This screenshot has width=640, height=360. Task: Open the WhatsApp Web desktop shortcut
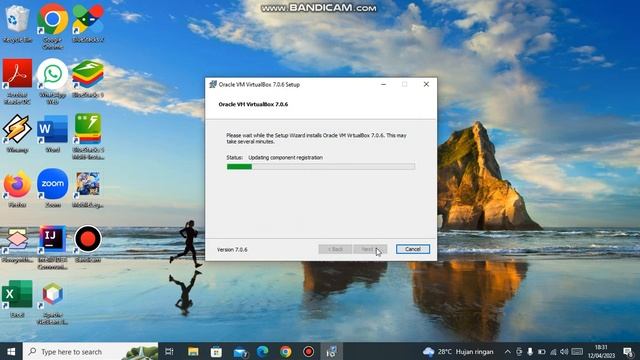coord(53,81)
